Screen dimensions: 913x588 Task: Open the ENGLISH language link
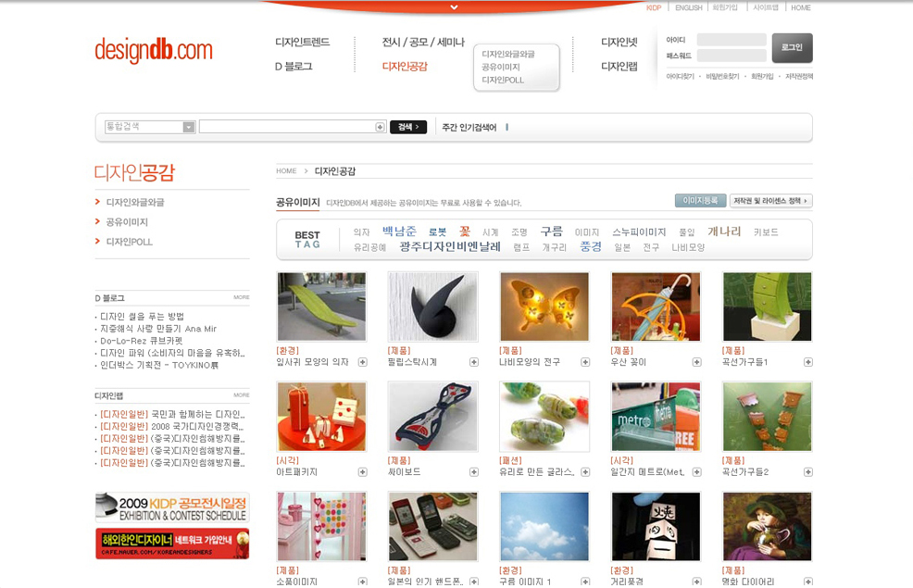point(688,7)
